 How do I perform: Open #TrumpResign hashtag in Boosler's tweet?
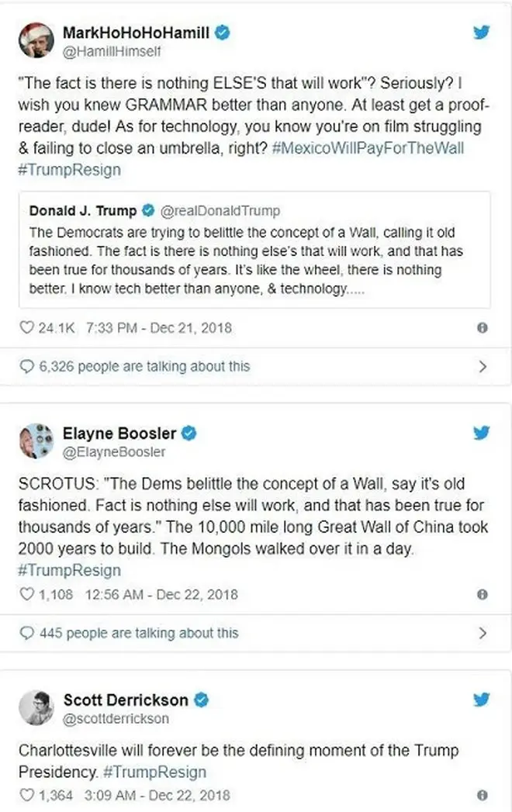pyautogui.click(x=70, y=570)
